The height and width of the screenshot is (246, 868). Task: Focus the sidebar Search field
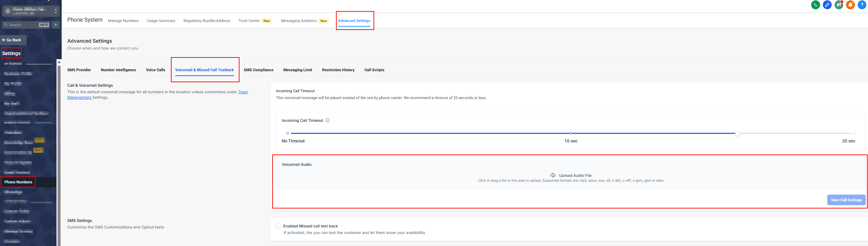(x=26, y=25)
